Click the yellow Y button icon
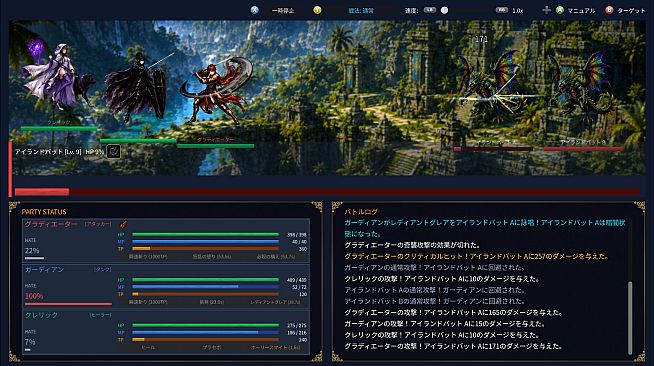 (x=317, y=10)
